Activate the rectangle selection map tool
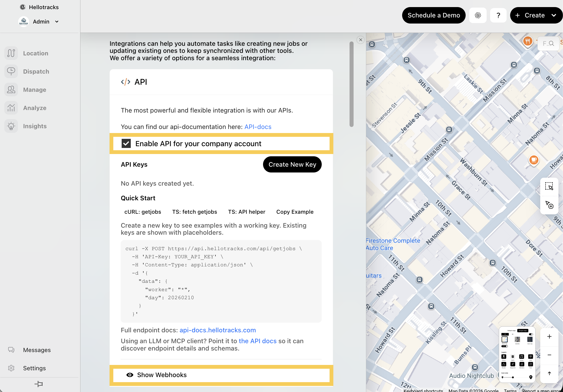Image resolution: width=563 pixels, height=392 pixels. point(549,186)
